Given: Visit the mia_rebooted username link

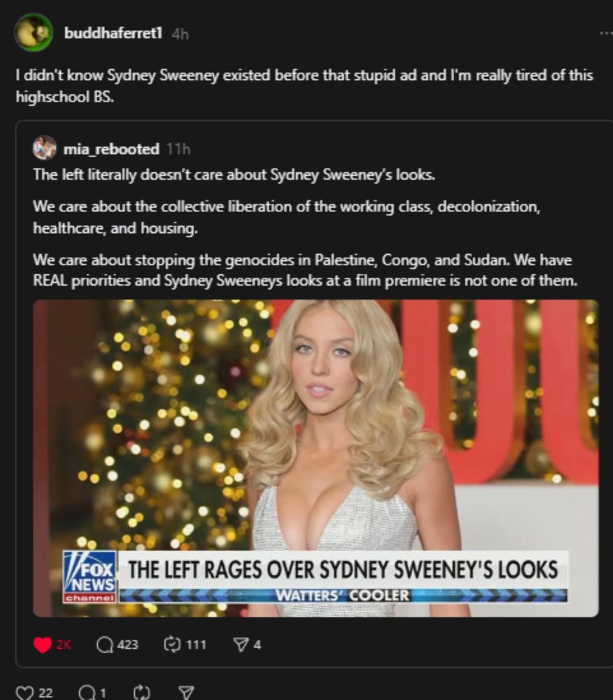Looking at the screenshot, I should point(111,148).
